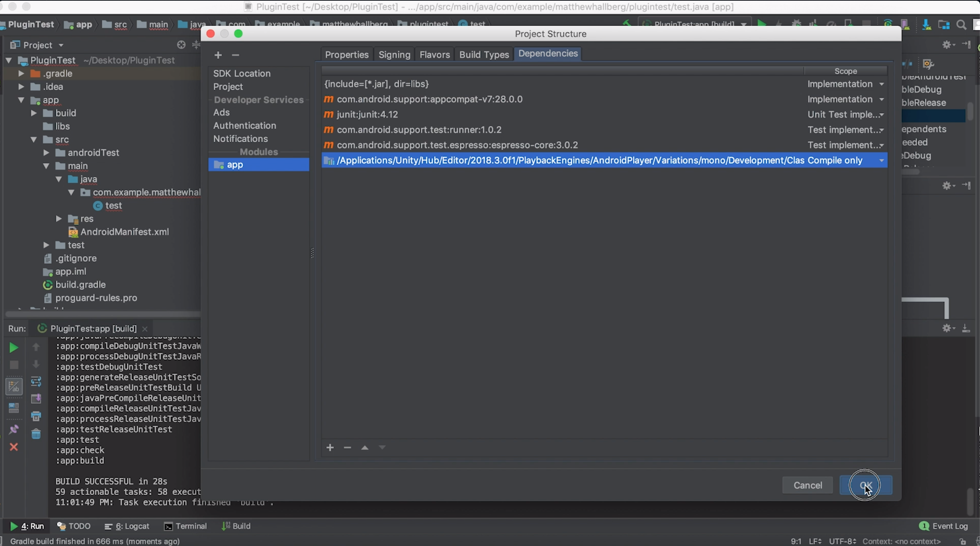Expand the .idea folder

click(21, 87)
